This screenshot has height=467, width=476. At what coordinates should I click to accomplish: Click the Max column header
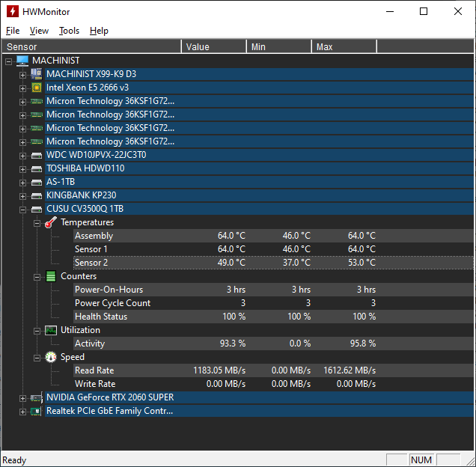point(344,46)
